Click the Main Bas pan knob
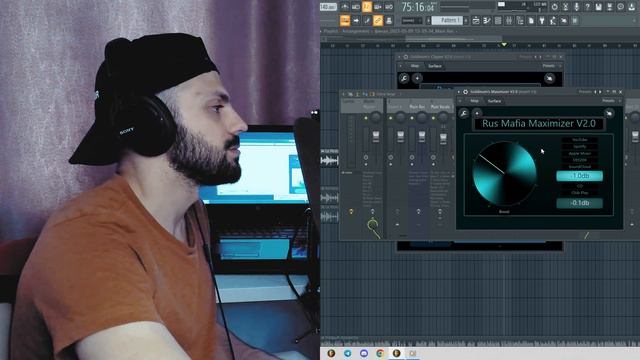The height and width of the screenshot is (360, 640). [x=422, y=118]
